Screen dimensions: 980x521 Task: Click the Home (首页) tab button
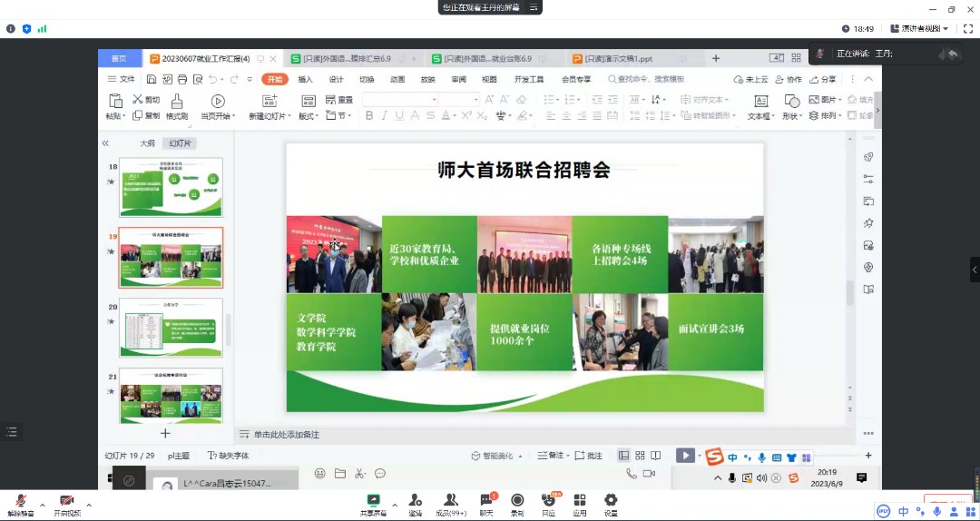coord(119,59)
